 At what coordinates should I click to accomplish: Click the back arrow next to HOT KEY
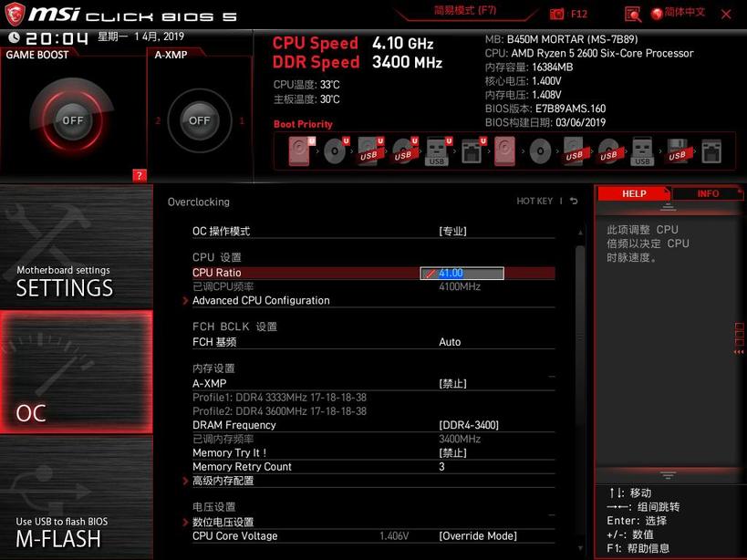pyautogui.click(x=574, y=201)
